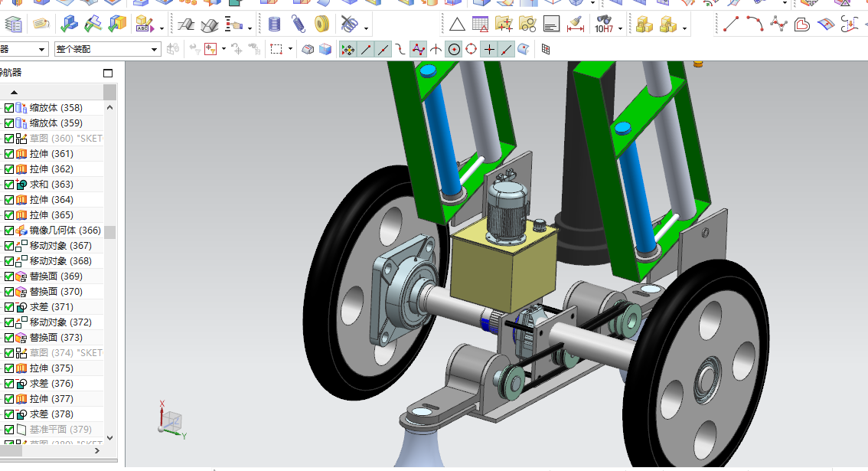The image size is (868, 471).
Task: Click the heart-shaped closed curve icon
Action: pos(802,25)
